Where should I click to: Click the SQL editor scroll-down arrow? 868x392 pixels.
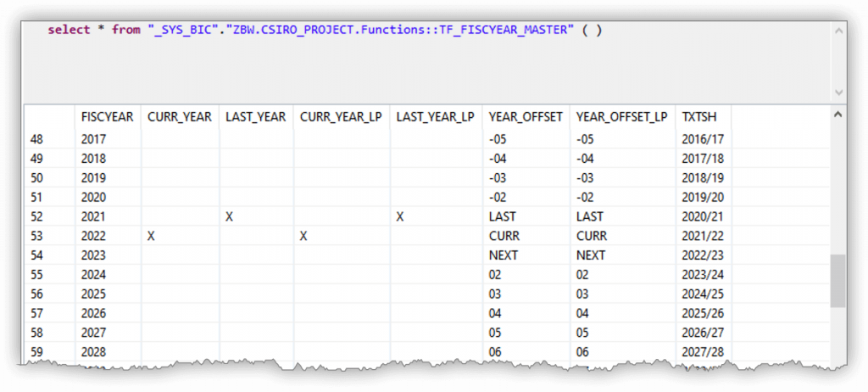point(838,92)
